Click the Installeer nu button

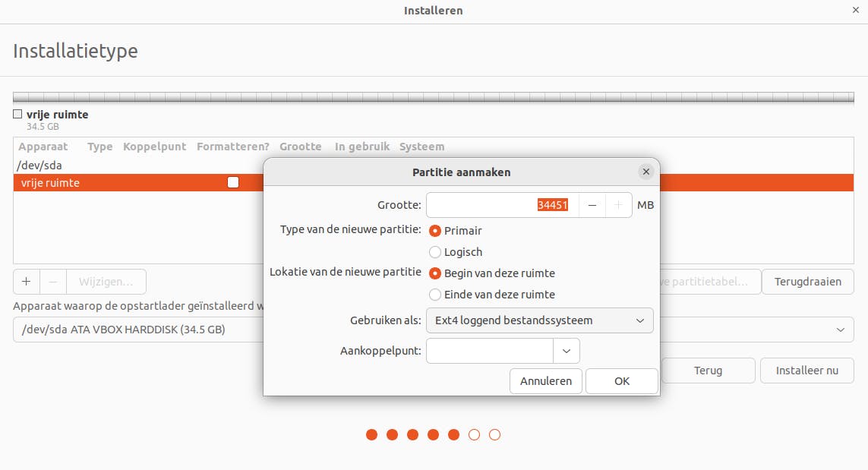coord(806,370)
